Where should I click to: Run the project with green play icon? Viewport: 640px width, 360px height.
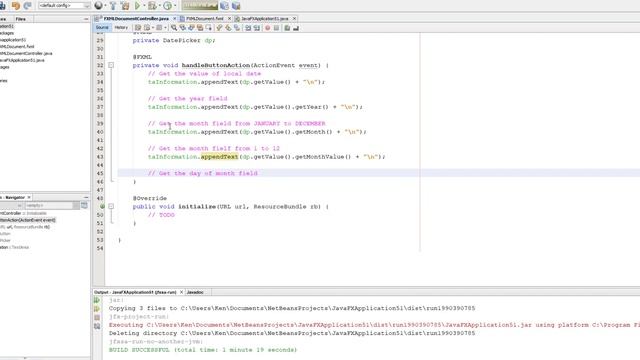[x=138, y=6]
